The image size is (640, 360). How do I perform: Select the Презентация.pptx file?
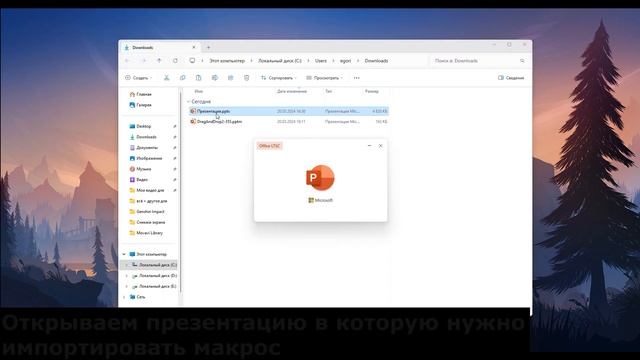(289, 111)
